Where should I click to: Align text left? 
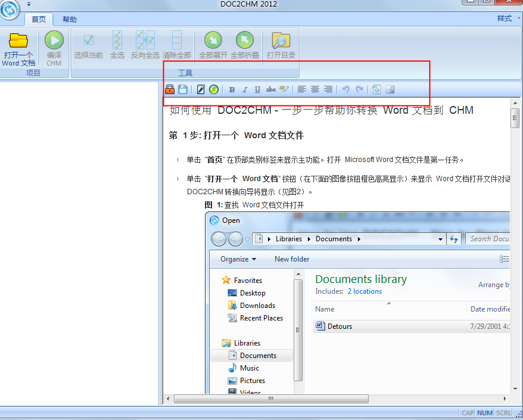click(x=302, y=89)
